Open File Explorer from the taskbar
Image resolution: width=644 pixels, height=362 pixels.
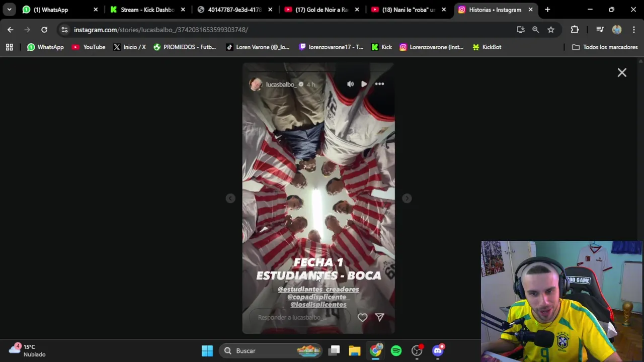click(355, 350)
